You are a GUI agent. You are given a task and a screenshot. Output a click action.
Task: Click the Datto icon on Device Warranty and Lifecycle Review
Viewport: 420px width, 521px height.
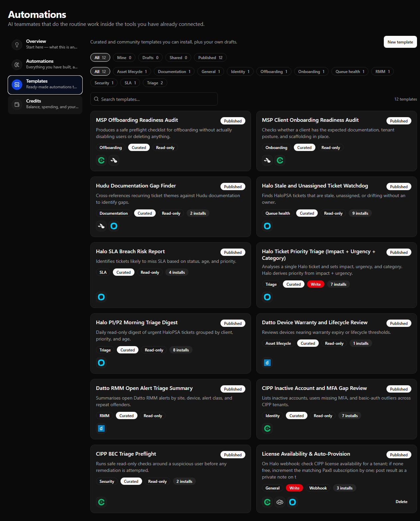(x=267, y=363)
